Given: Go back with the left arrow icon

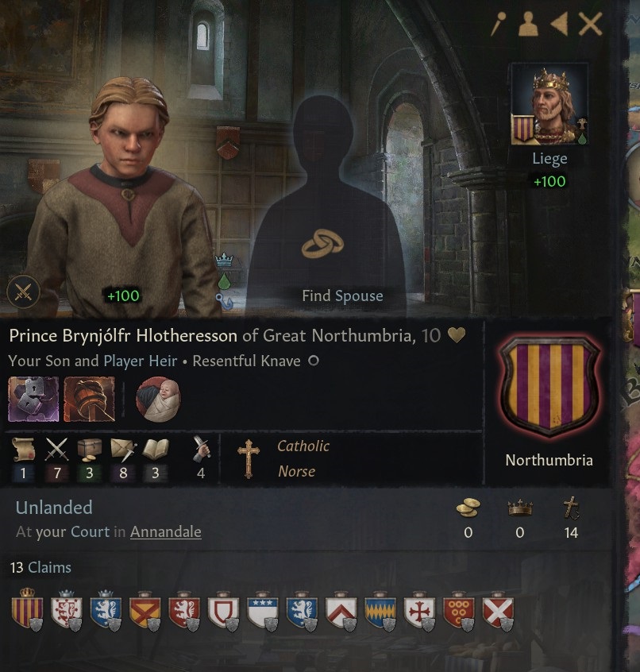Looking at the screenshot, I should (x=560, y=24).
